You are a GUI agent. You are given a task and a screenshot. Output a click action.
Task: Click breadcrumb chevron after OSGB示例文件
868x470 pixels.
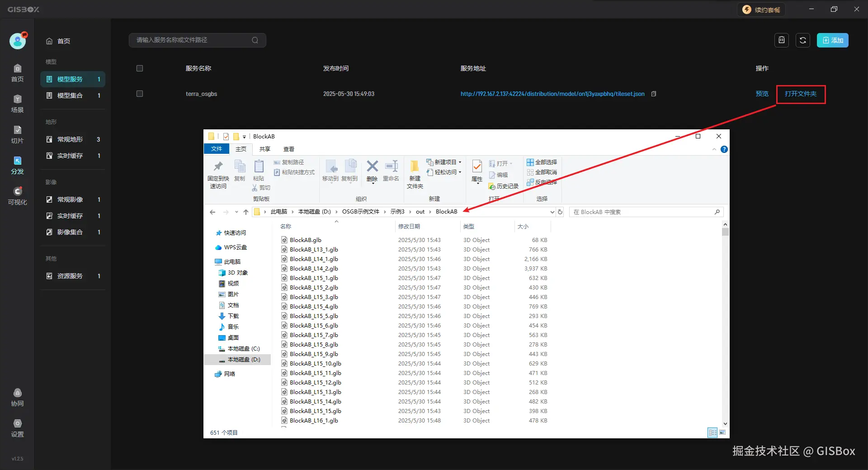pyautogui.click(x=385, y=212)
